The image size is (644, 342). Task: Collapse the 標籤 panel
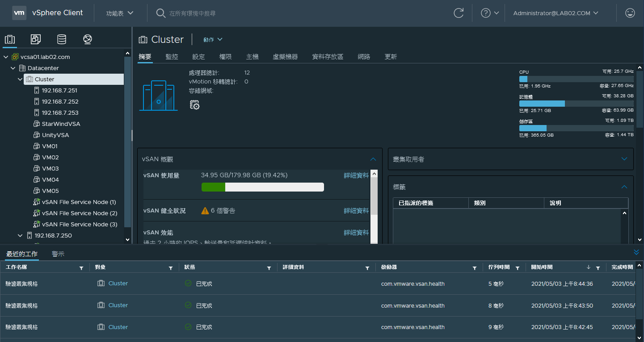pos(624,187)
